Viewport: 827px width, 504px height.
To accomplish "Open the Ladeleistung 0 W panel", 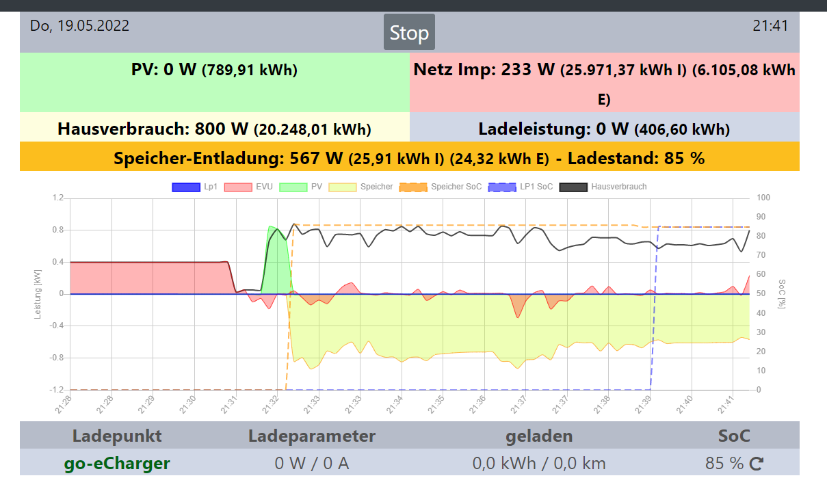I will (604, 129).
